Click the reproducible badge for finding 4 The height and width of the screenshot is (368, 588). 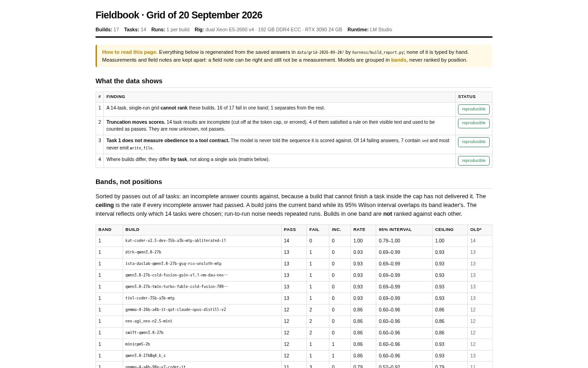(474, 161)
